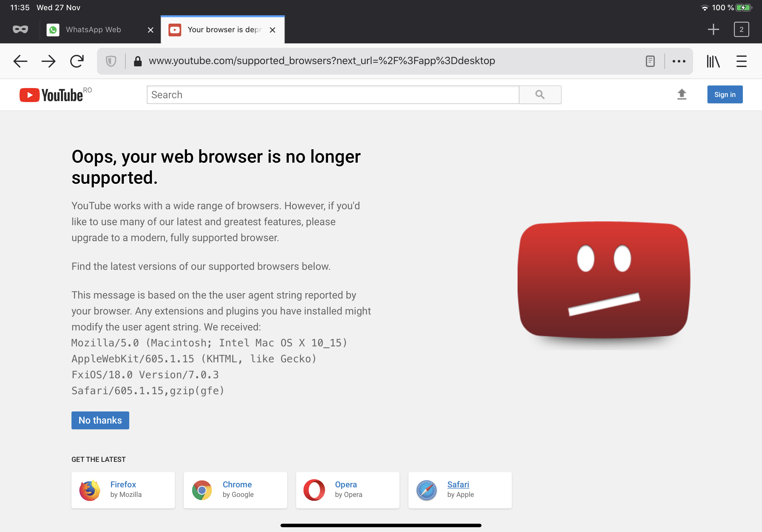Screen dimensions: 762x532
Task: Click the 'Wed 27 Nov' date text
Action: [58, 7]
